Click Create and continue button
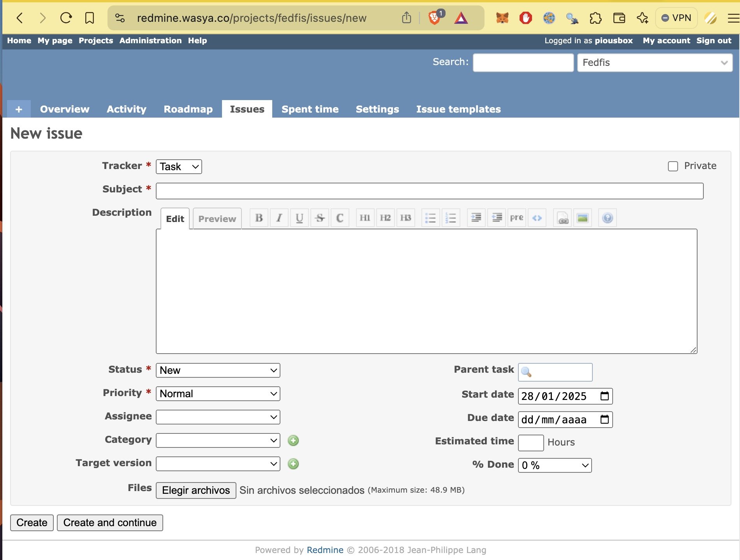740x560 pixels. [x=110, y=523]
